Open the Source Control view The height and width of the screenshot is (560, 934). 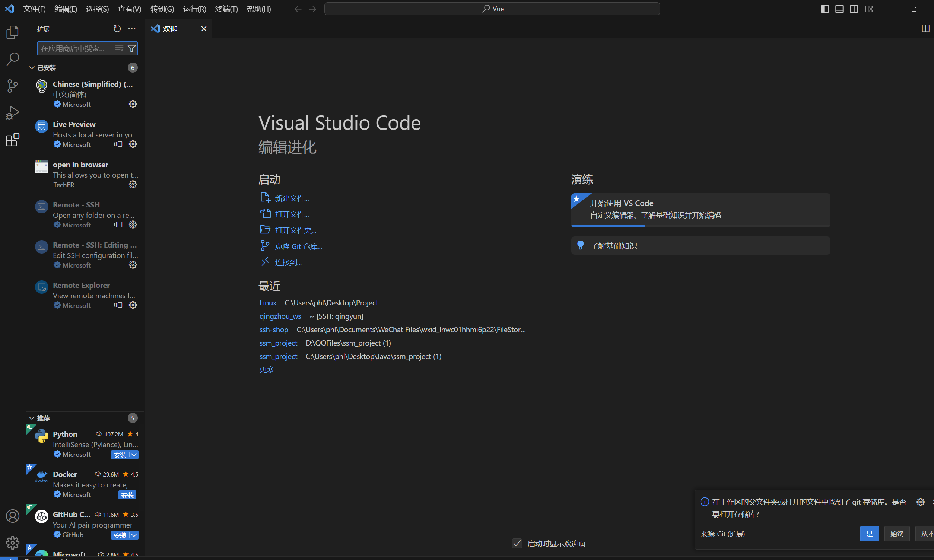click(x=12, y=86)
